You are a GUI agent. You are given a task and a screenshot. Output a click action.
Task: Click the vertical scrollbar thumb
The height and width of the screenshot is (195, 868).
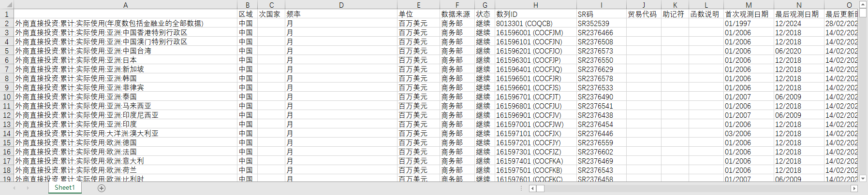863,13
